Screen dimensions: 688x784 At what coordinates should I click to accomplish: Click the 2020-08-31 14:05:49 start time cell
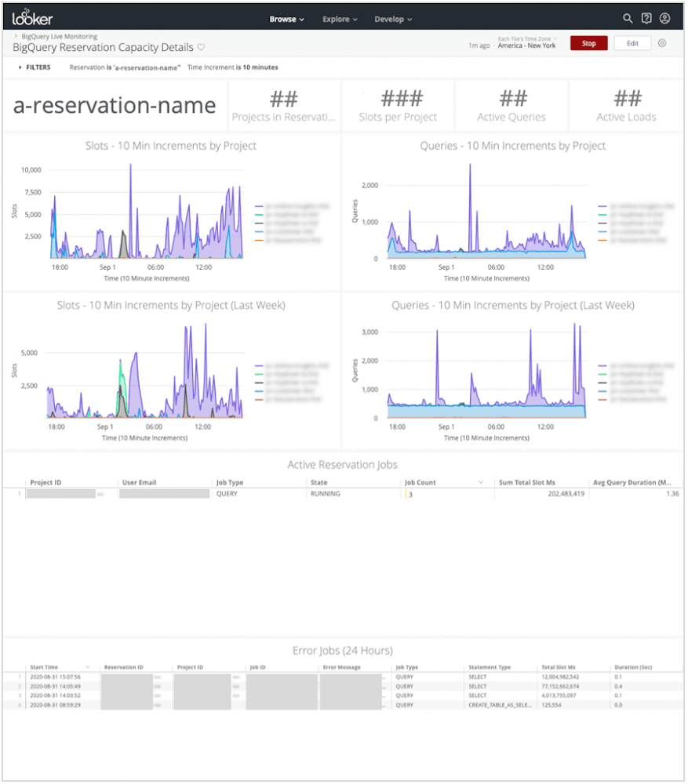click(55, 687)
